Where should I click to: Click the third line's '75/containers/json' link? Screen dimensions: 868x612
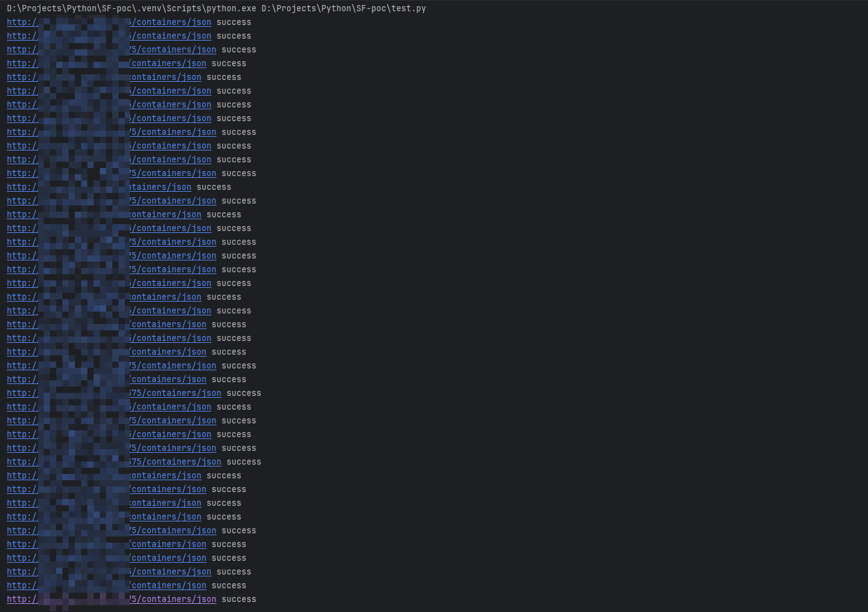tap(172, 50)
